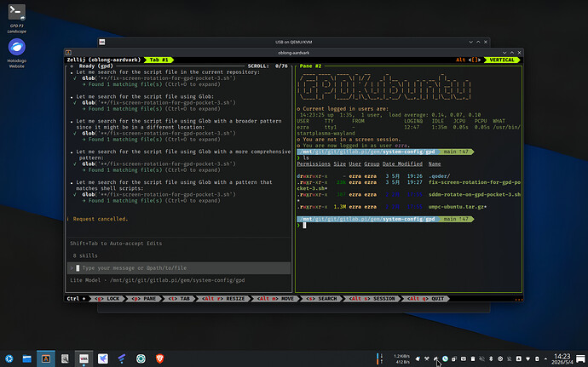The image size is (588, 367).
Task: Launch Brave browser from the taskbar
Action: [159, 358]
